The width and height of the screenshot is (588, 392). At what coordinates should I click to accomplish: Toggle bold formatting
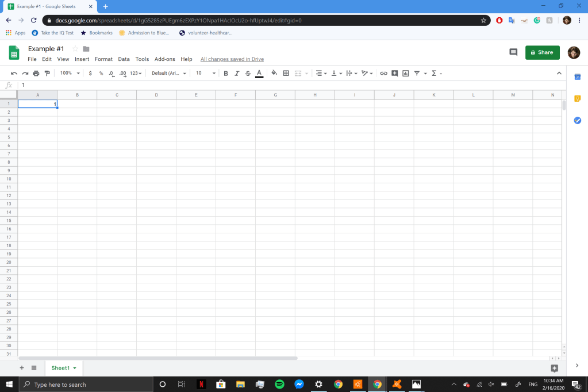(x=226, y=74)
